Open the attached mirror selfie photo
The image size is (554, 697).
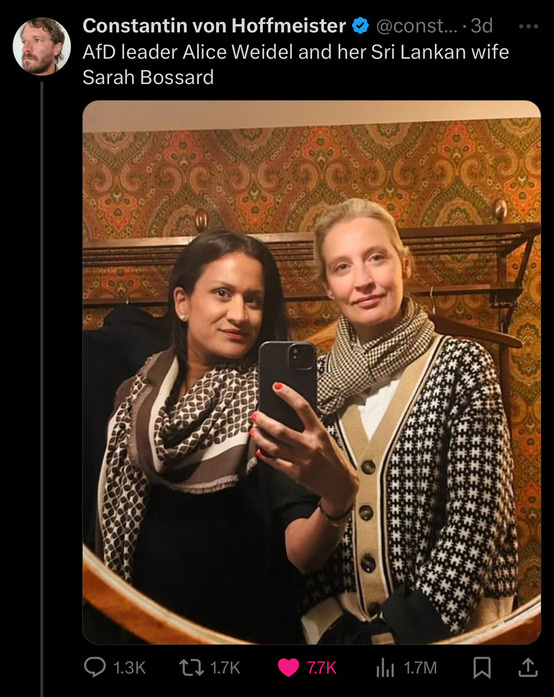tap(312, 373)
